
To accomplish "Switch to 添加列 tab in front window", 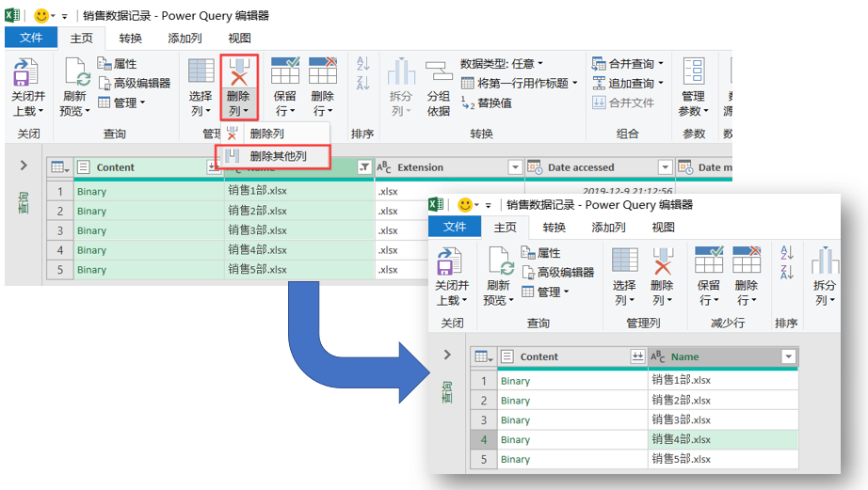I will [x=608, y=228].
